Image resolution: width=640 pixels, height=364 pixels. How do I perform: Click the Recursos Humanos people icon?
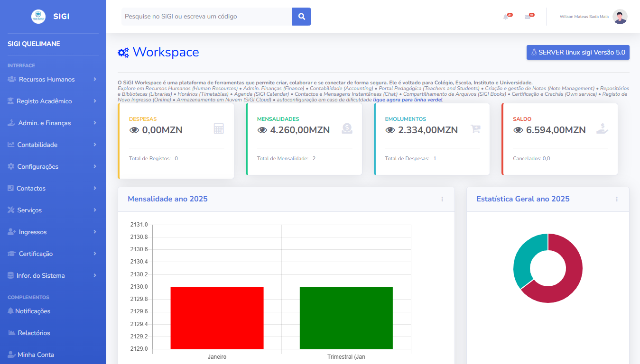[13, 79]
